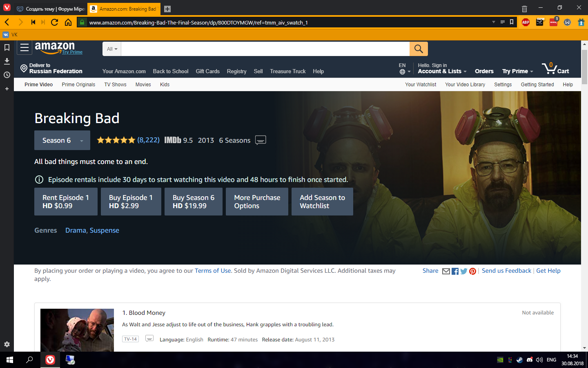The width and height of the screenshot is (588, 368).
Task: Click the Blood Money episode subtitles icon
Action: coord(149,339)
